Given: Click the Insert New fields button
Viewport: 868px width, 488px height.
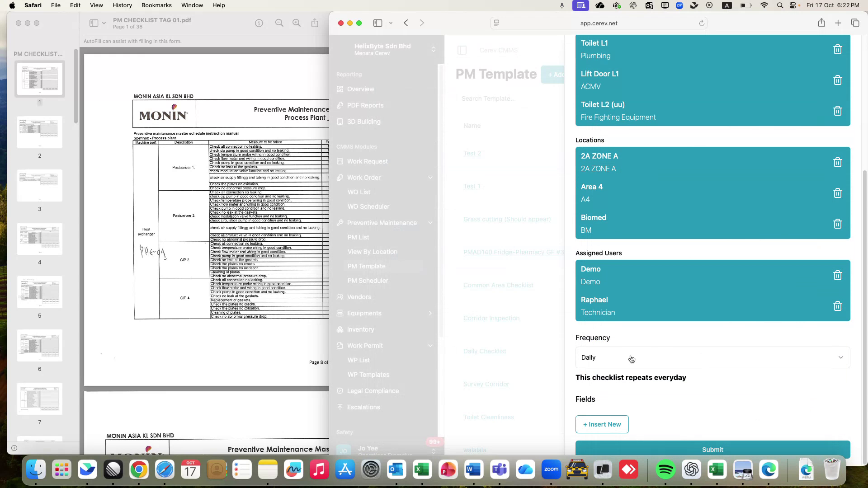Looking at the screenshot, I should point(602,424).
